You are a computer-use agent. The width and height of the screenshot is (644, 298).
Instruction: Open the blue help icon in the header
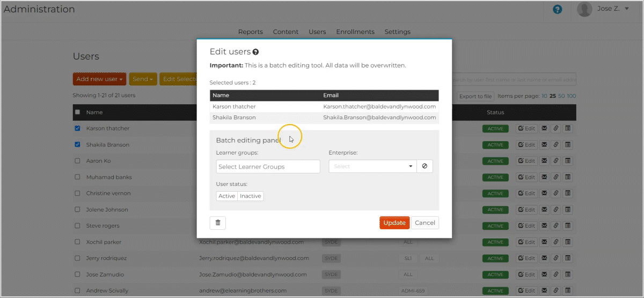pyautogui.click(x=558, y=9)
